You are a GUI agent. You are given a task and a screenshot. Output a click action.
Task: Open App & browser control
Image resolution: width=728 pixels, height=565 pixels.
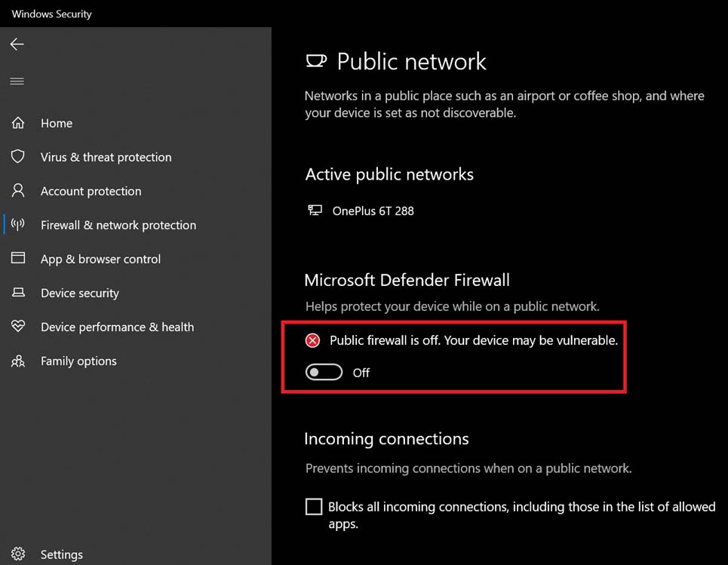pos(136,259)
